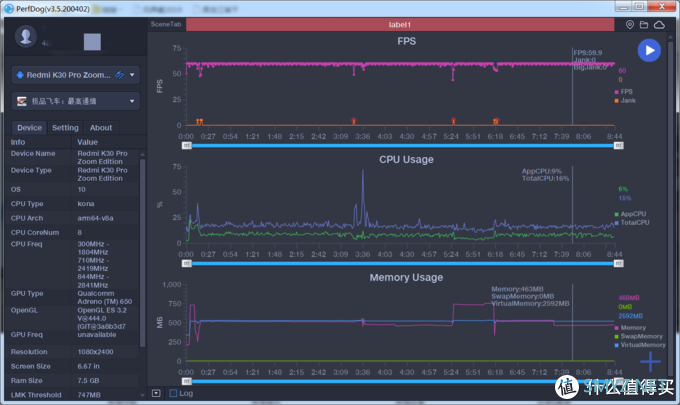Minimize the PerfDog window
Image resolution: width=680 pixels, height=405 pixels.
click(624, 7)
